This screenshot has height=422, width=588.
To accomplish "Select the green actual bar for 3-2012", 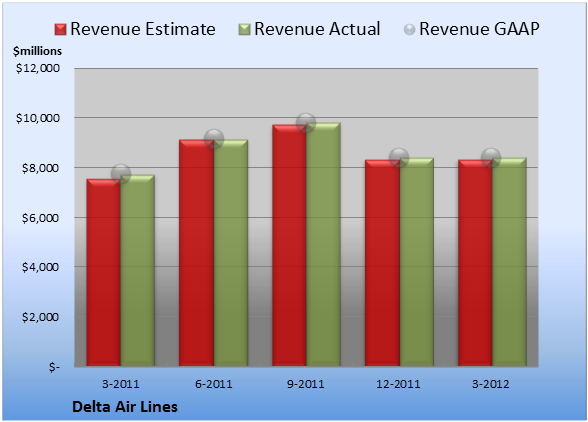I will tap(509, 262).
